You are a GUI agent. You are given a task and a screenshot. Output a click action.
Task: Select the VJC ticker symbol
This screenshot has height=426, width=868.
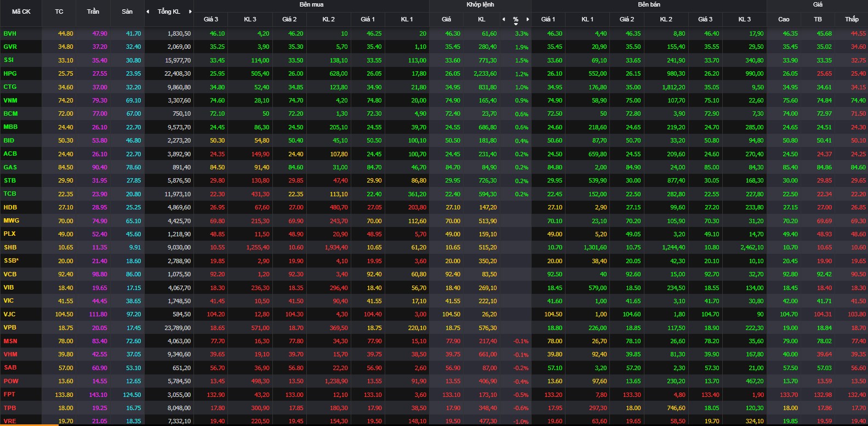pyautogui.click(x=9, y=314)
